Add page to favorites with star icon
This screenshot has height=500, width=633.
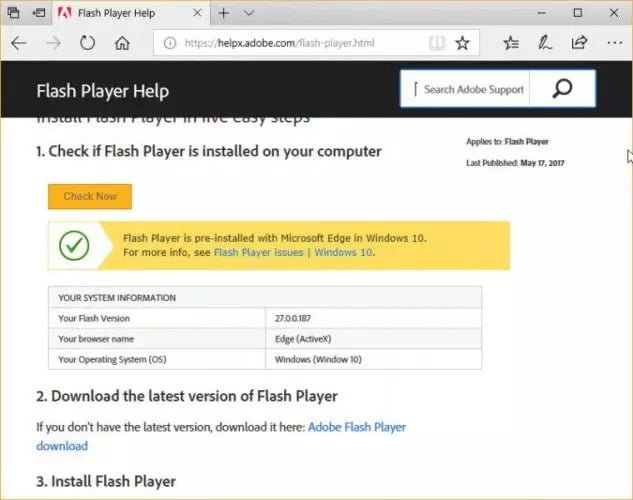[462, 43]
